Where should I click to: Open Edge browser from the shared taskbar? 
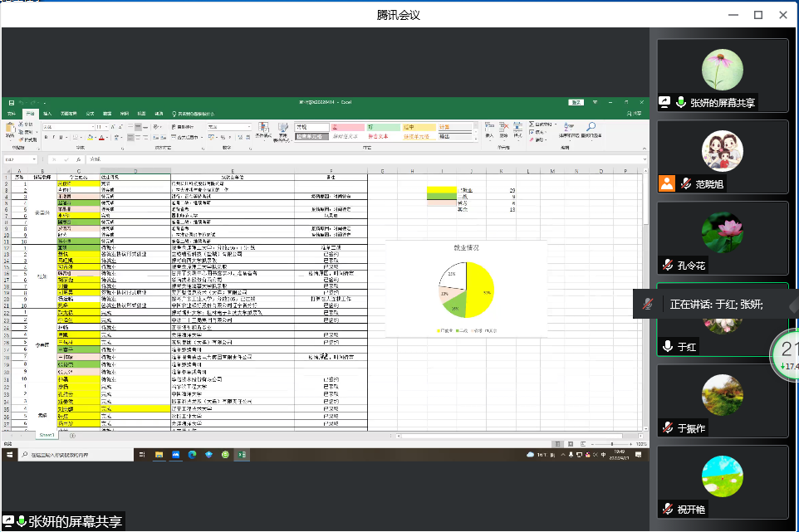pyautogui.click(x=191, y=455)
